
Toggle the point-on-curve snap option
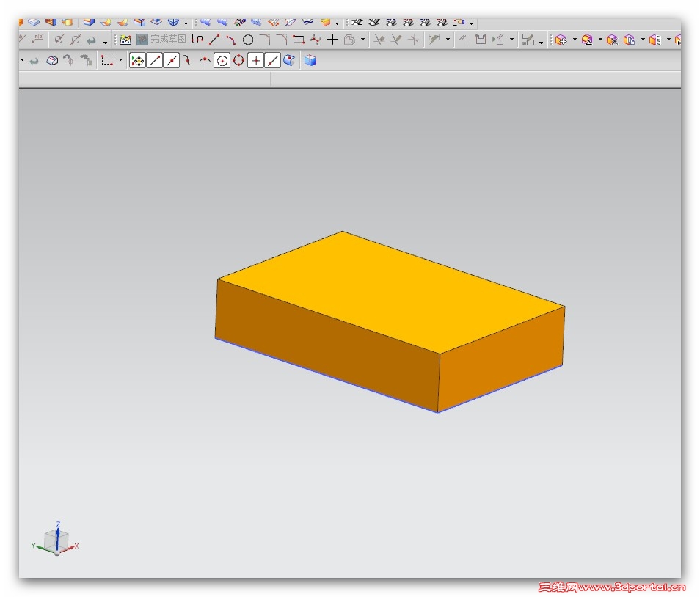(272, 61)
